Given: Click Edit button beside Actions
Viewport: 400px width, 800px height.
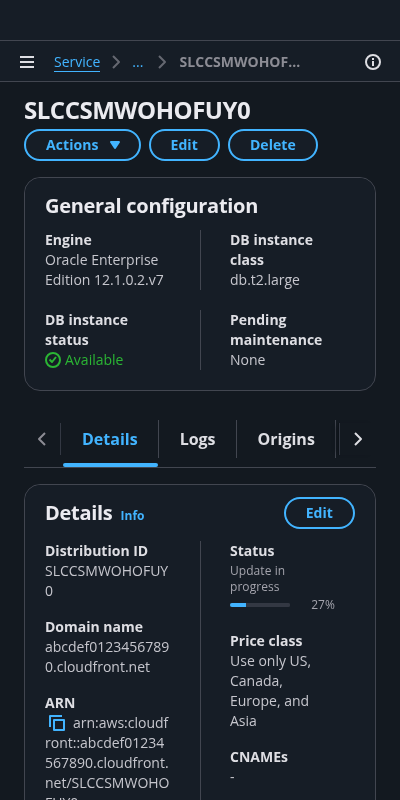Looking at the screenshot, I should 184,145.
